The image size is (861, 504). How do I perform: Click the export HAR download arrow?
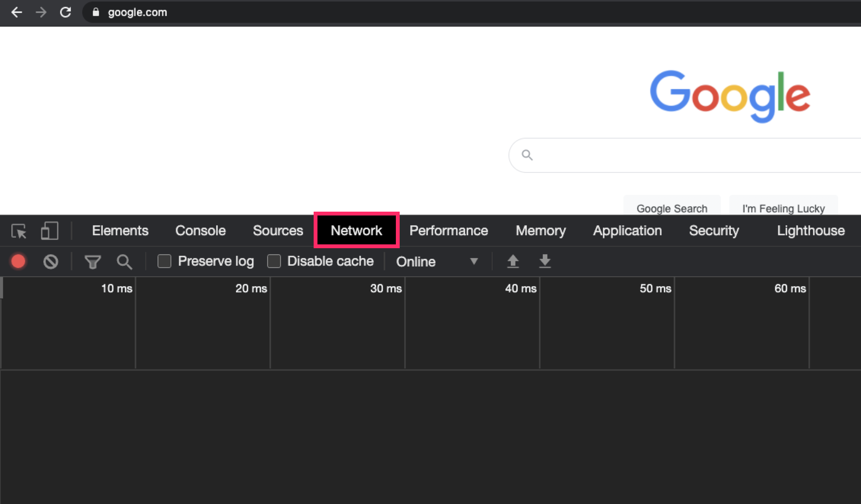[x=545, y=261]
